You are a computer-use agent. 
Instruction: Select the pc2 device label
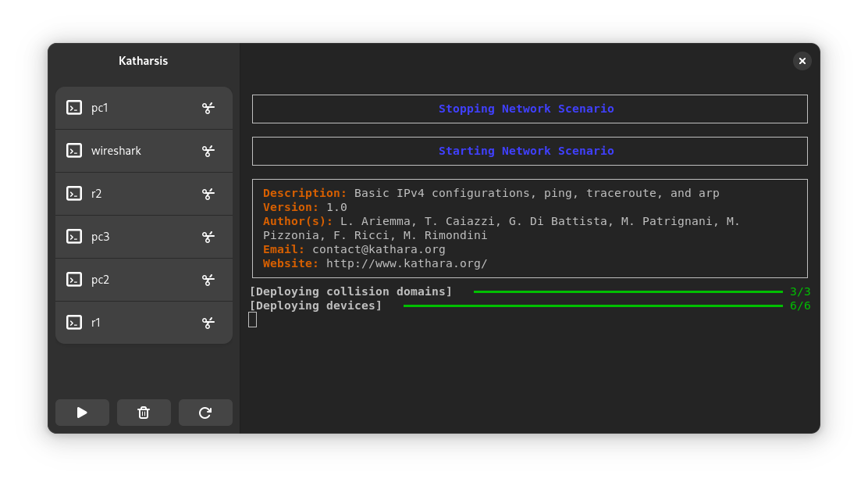(100, 280)
